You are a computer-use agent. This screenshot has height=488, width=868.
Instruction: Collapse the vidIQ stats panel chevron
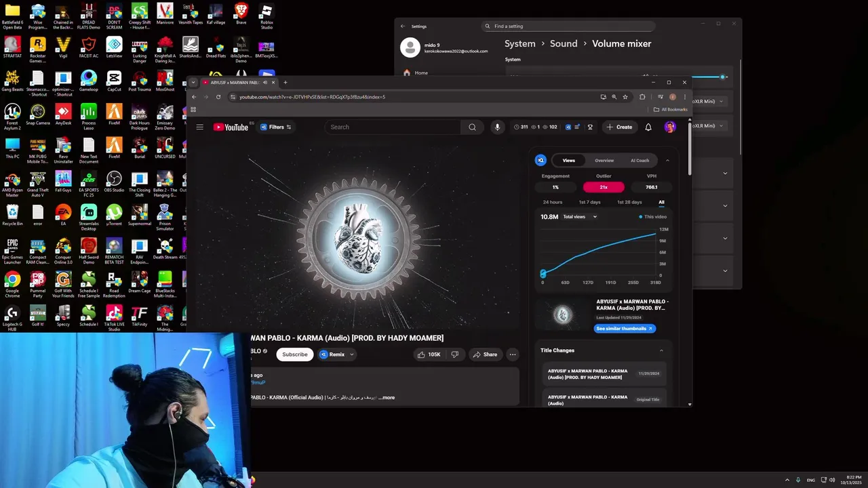tap(667, 161)
